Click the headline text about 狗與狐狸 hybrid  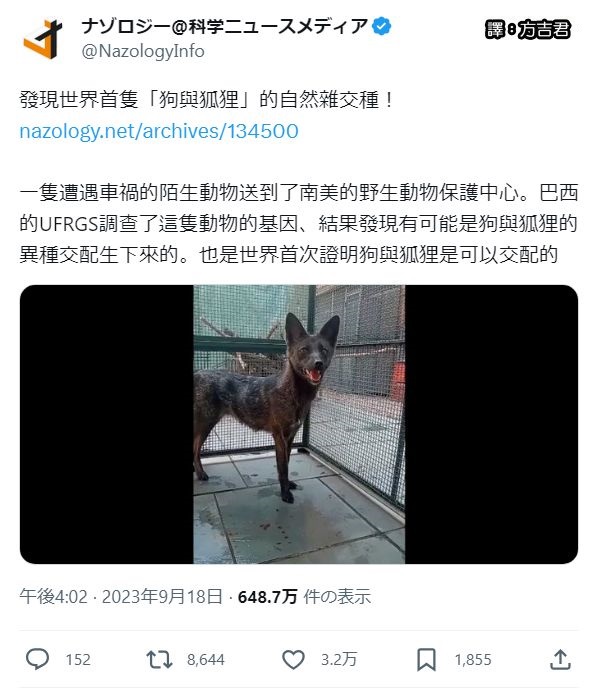(206, 100)
